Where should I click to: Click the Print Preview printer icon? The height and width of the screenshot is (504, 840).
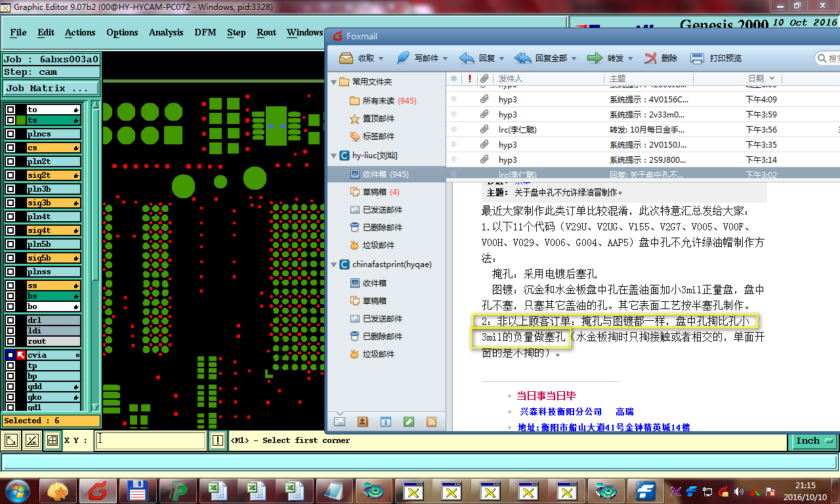(697, 58)
